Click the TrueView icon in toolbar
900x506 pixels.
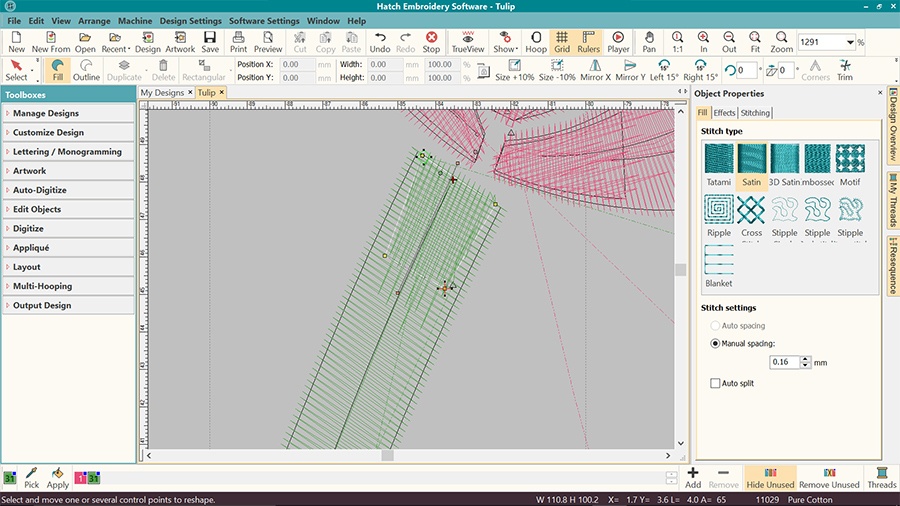(467, 41)
